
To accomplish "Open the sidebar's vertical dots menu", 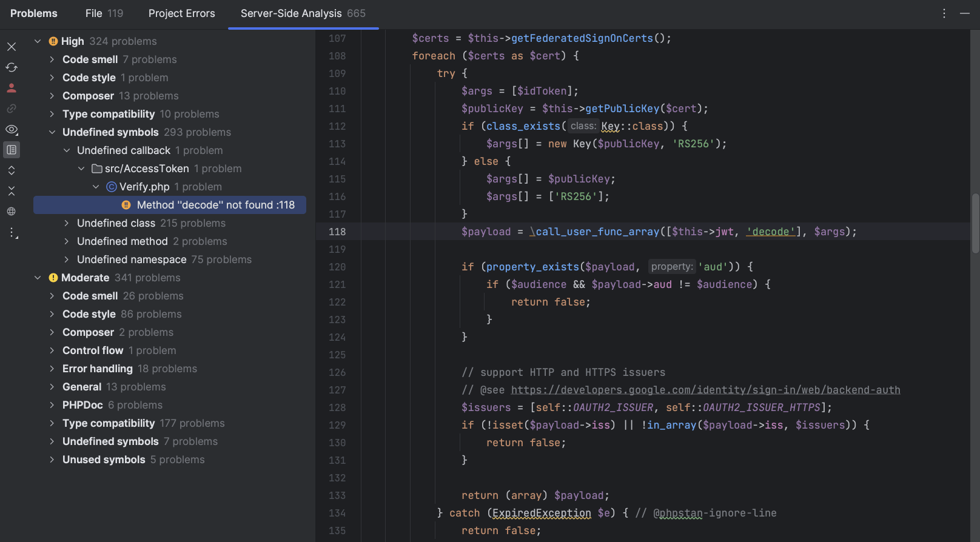I will click(13, 233).
